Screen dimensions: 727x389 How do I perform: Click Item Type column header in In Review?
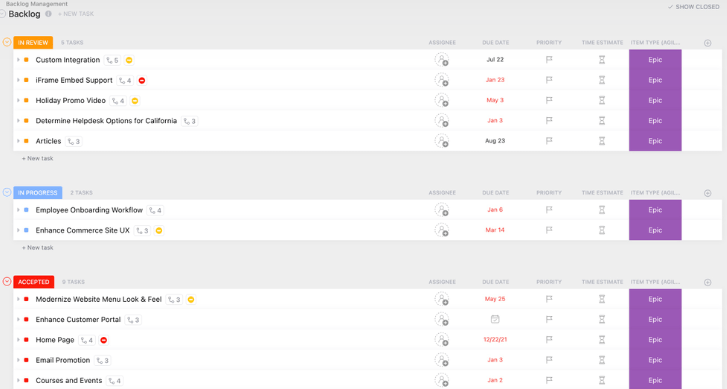tap(655, 43)
